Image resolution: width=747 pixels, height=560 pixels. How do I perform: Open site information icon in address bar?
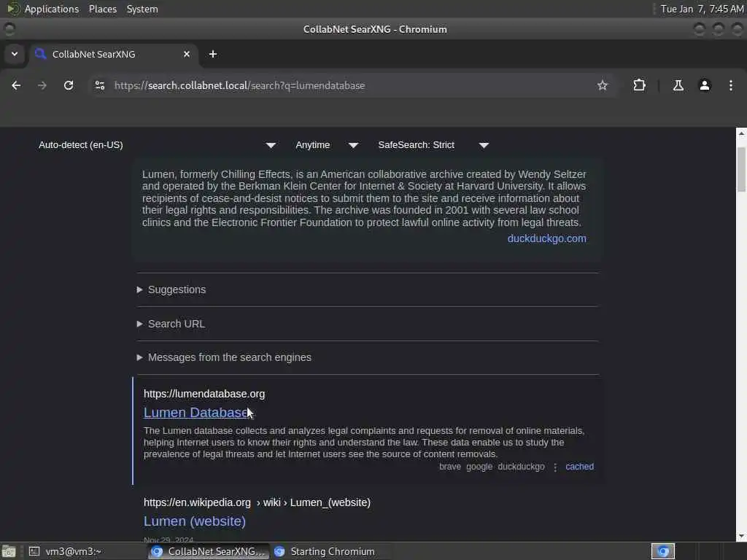click(x=100, y=86)
